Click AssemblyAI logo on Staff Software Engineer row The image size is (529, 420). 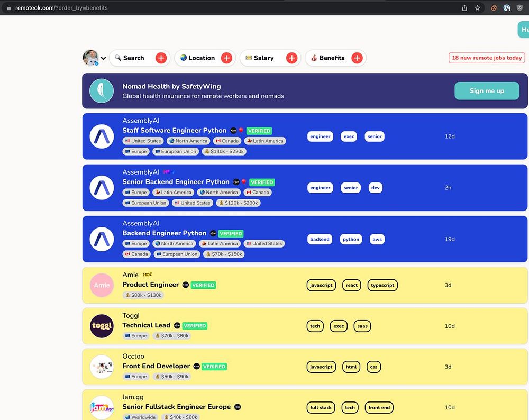[102, 136]
